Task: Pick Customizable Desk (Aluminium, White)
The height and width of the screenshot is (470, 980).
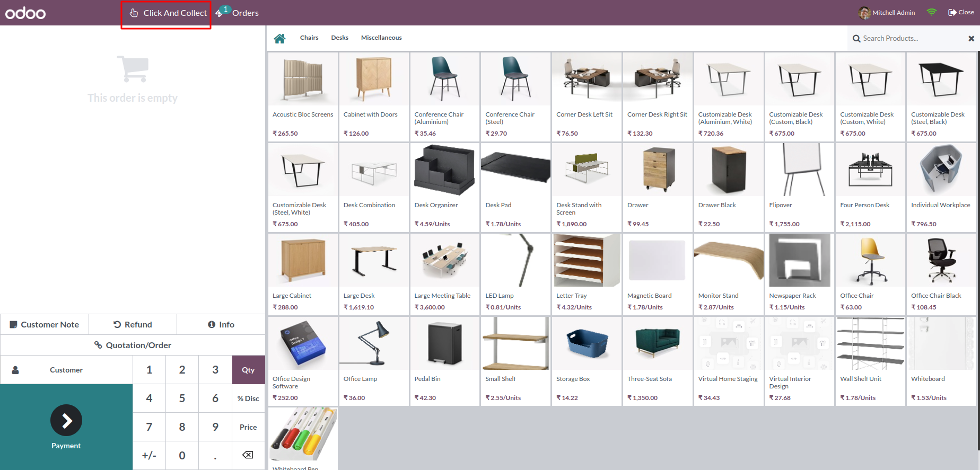Action: point(729,96)
